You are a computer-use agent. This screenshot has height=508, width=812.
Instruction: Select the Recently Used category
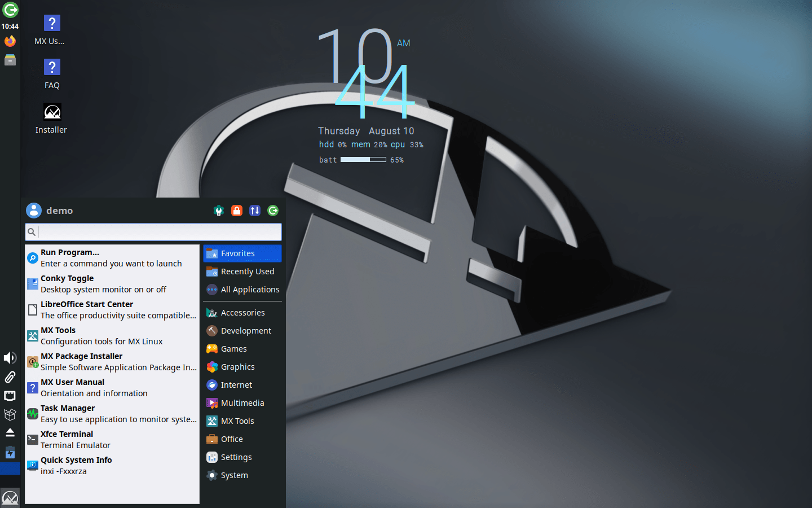point(242,271)
